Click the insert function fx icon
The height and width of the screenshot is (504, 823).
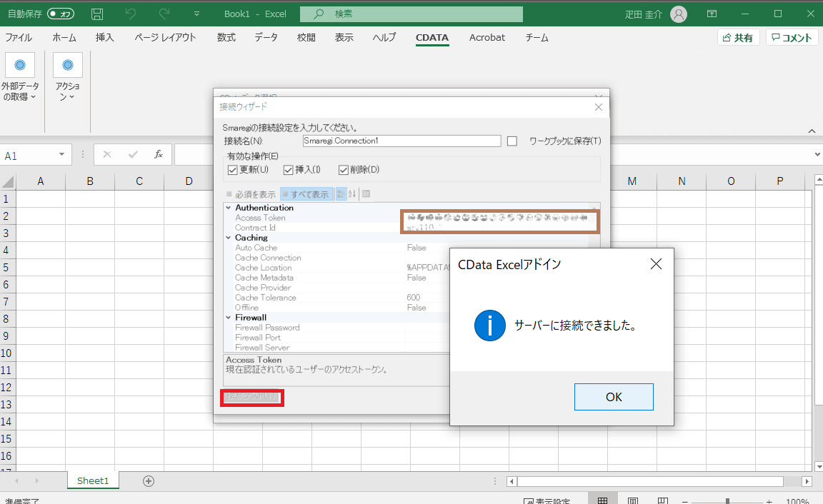(x=159, y=155)
